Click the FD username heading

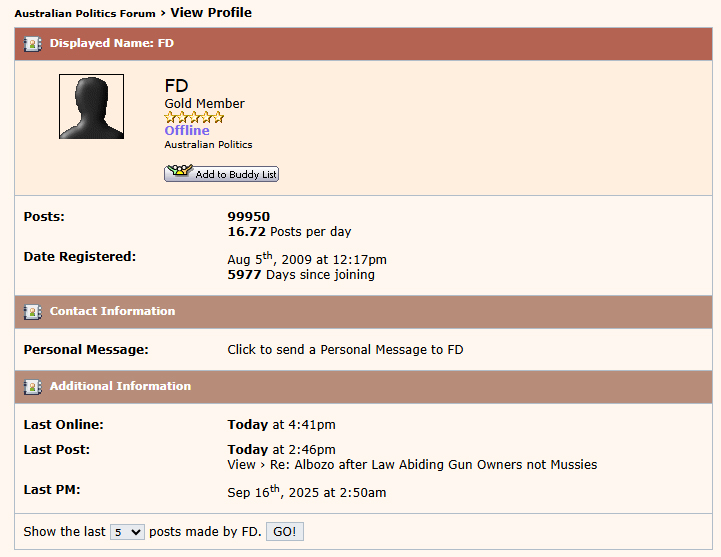coord(176,86)
